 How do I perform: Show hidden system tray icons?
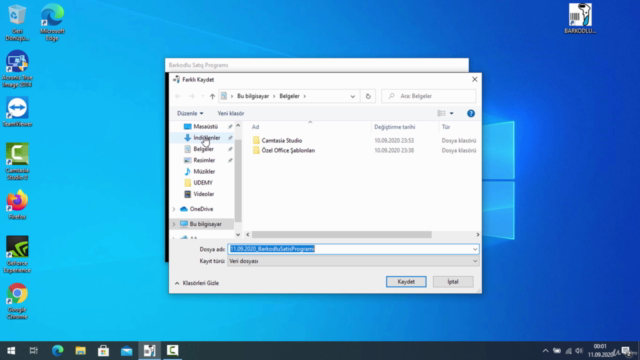tap(545, 351)
